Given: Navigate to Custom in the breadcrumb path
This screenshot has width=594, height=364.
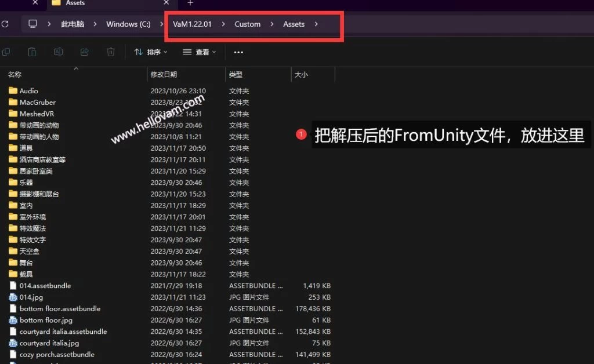Looking at the screenshot, I should (x=247, y=24).
